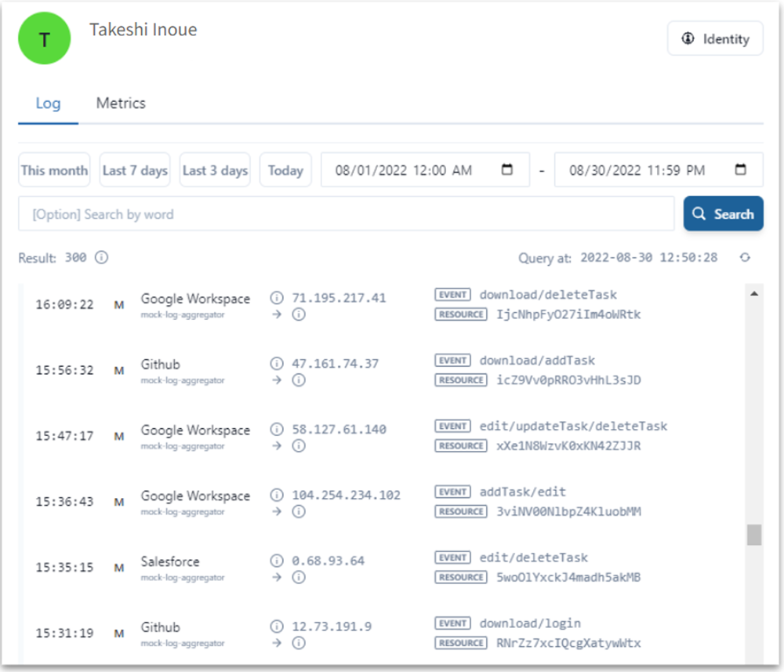Viewport: 784px width, 672px height.
Task: Click info icon next to IP 47.161.74.37
Action: point(276,364)
